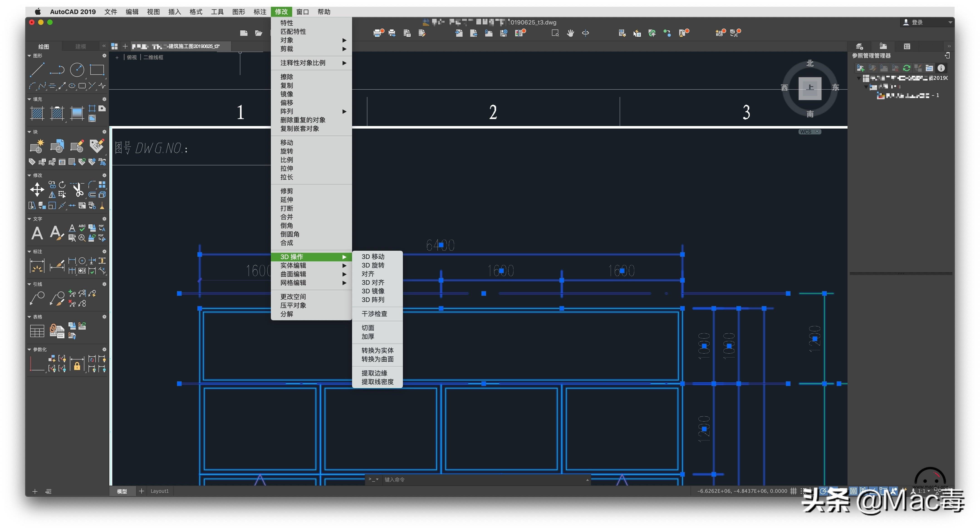Viewport: 980px width, 530px height.
Task: Click the Trim scissors tool
Action: click(78, 189)
